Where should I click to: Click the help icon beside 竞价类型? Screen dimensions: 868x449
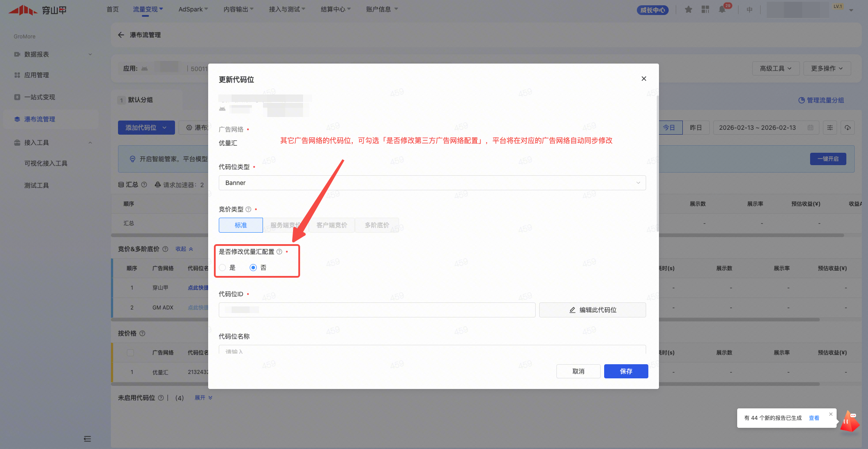pyautogui.click(x=248, y=209)
